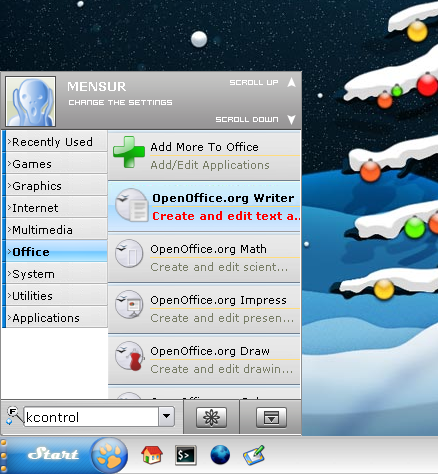Screen dimensions: 438x474
Task: Open the globe web browser icon
Action: point(220,455)
